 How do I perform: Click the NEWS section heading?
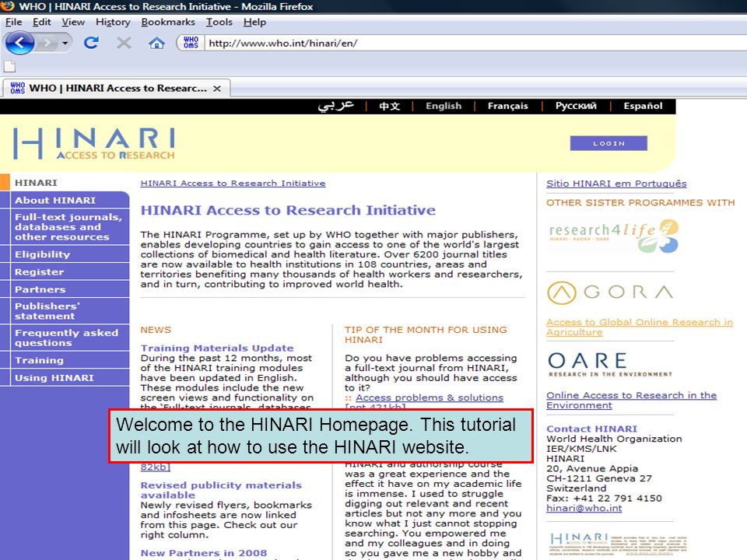click(x=156, y=330)
